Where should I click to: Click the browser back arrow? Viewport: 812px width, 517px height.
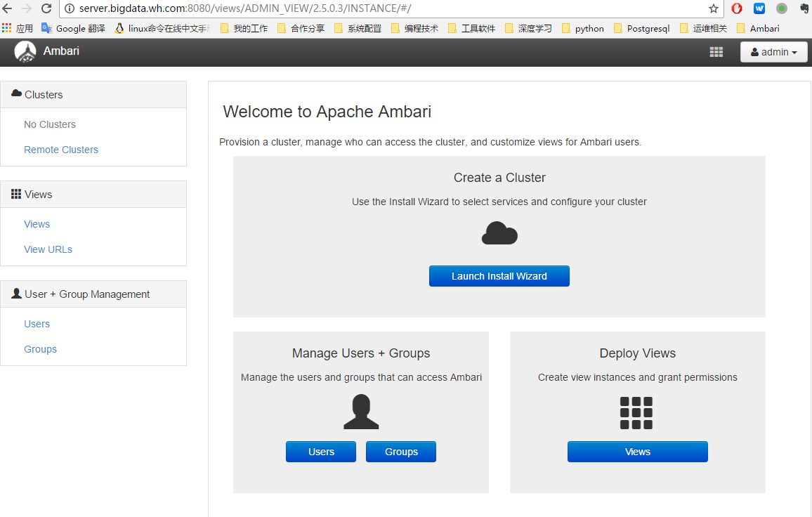pos(7,8)
